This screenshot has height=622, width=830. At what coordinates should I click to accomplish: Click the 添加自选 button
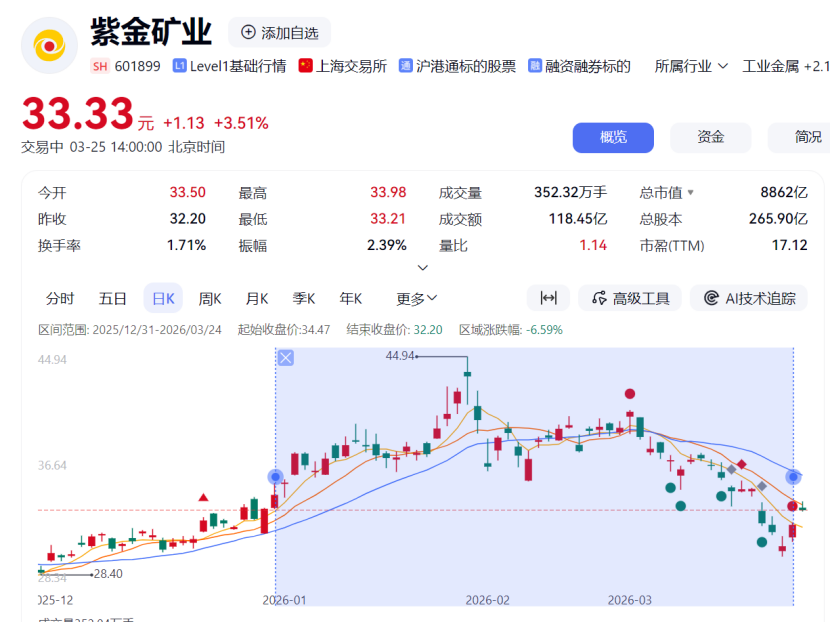(x=279, y=32)
